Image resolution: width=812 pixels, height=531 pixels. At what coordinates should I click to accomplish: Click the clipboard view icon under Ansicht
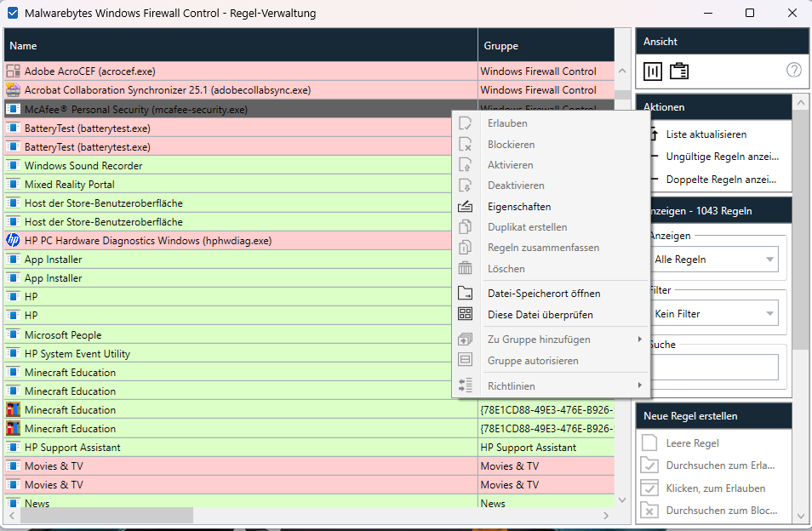coord(679,71)
